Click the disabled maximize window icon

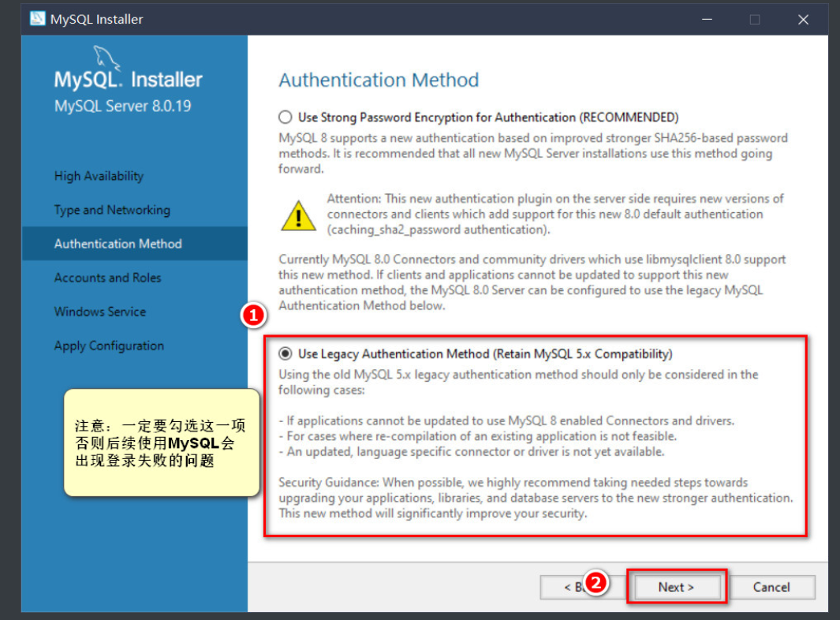click(755, 19)
